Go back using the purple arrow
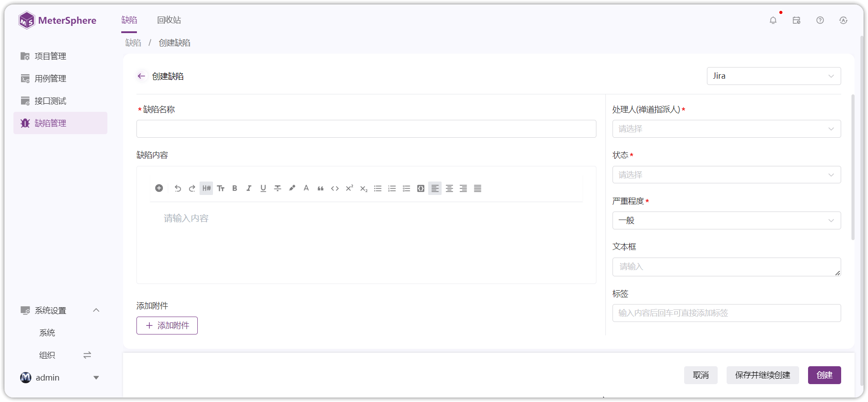This screenshot has height=402, width=868. coord(141,76)
